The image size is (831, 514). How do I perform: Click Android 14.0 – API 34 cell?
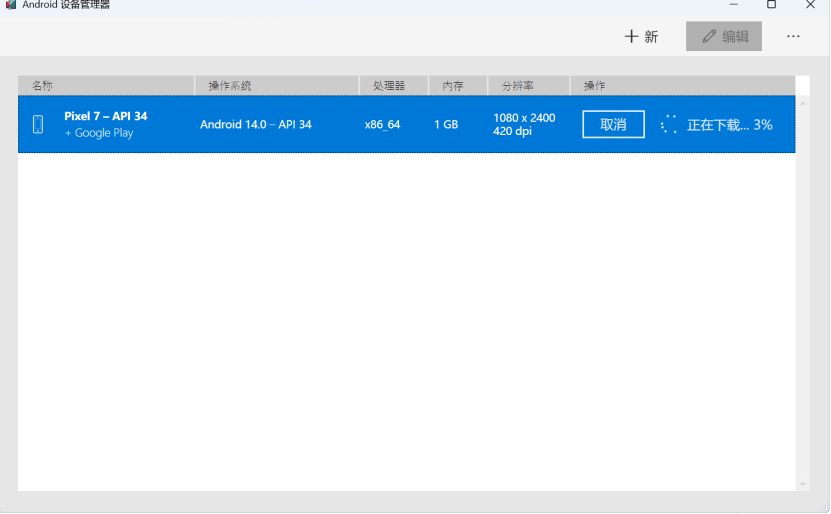coord(255,125)
